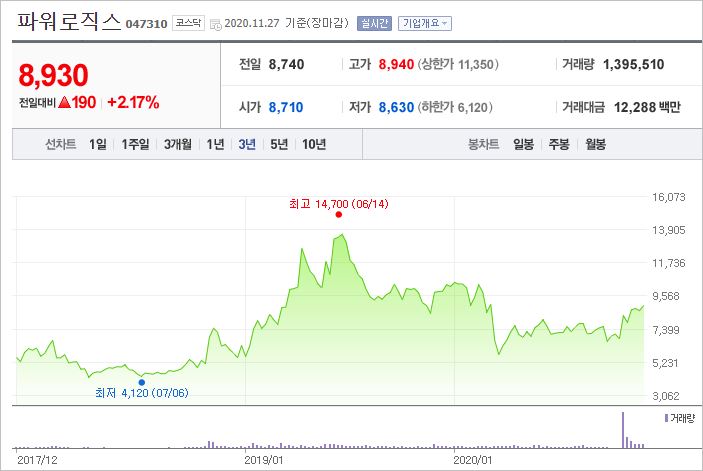Select the 3년 line chart tab

click(247, 144)
